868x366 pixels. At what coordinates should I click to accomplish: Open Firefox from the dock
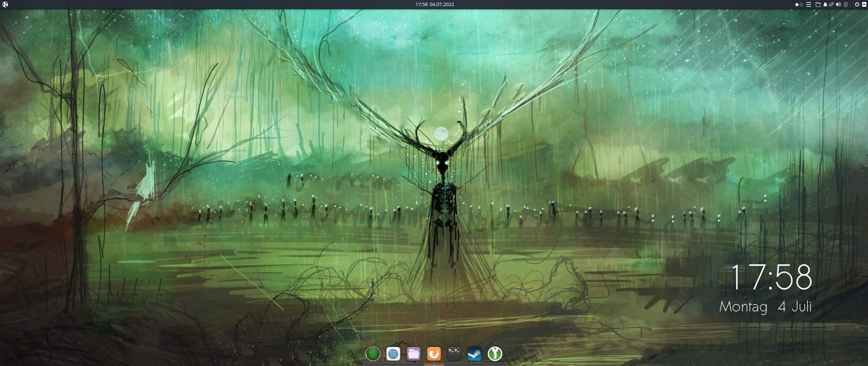coord(434,354)
